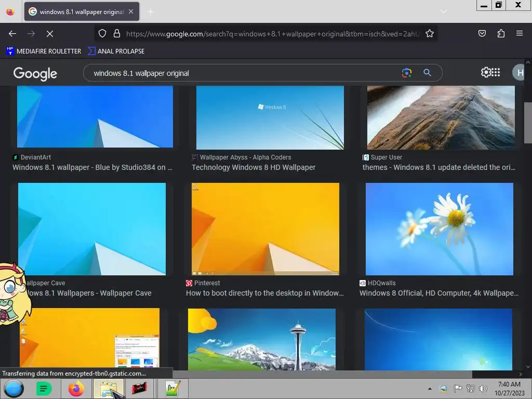
Task: Open the taskbar clock and date
Action: tap(509, 389)
